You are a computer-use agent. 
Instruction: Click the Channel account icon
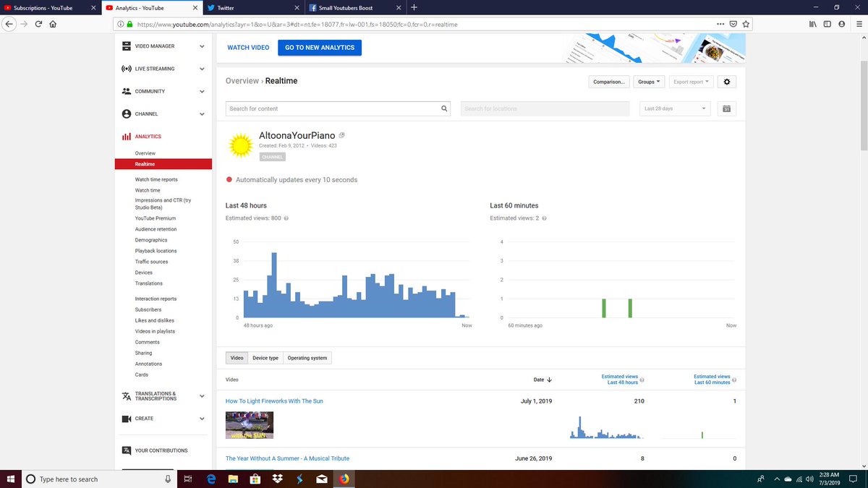[126, 114]
